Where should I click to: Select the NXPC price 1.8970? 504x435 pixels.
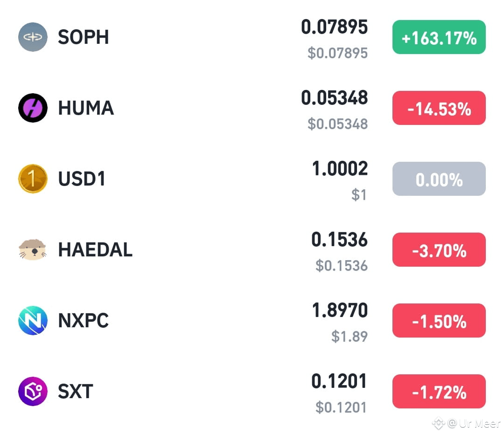coord(340,311)
